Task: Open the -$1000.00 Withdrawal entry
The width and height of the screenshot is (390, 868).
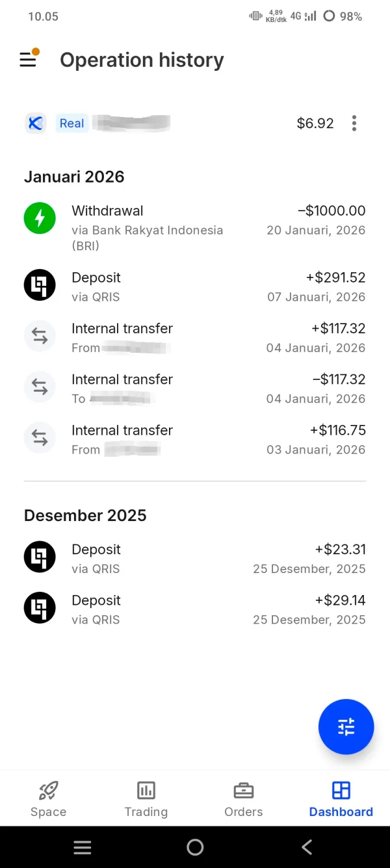Action: pyautogui.click(x=195, y=227)
